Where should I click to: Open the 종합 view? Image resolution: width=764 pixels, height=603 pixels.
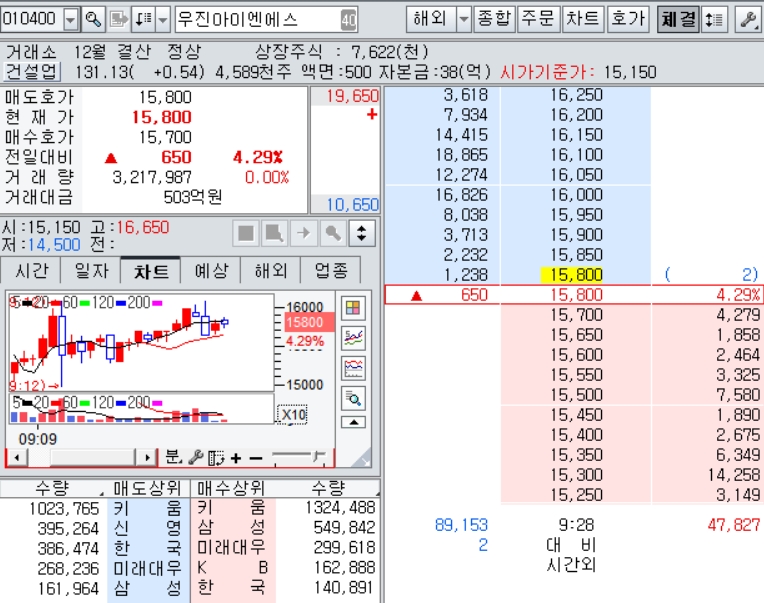[x=494, y=19]
